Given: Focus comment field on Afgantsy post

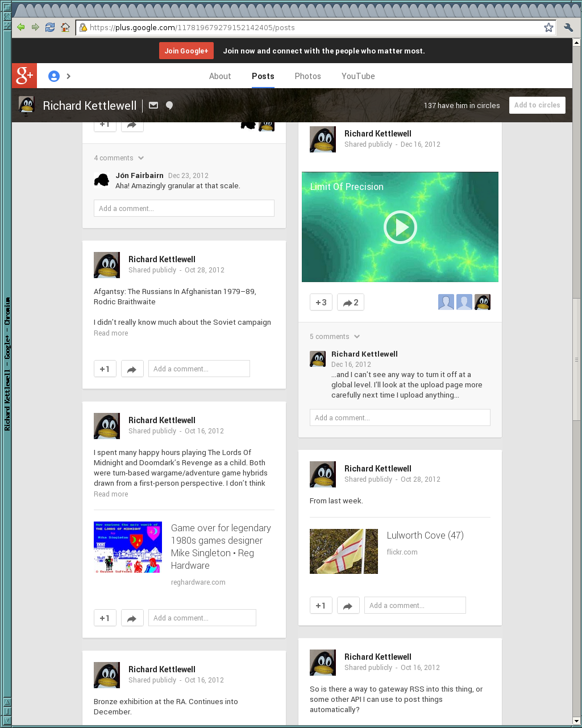Looking at the screenshot, I should (x=199, y=369).
